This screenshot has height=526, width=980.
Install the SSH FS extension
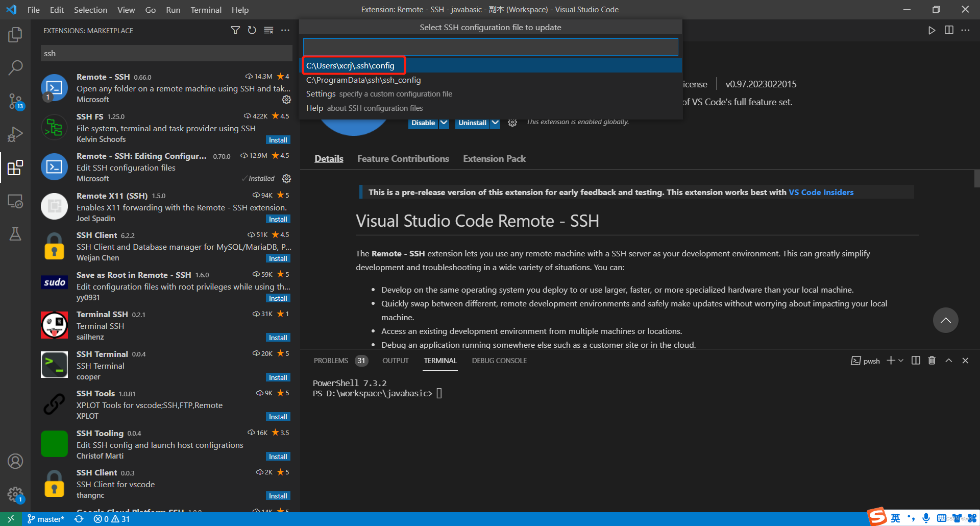tap(278, 139)
